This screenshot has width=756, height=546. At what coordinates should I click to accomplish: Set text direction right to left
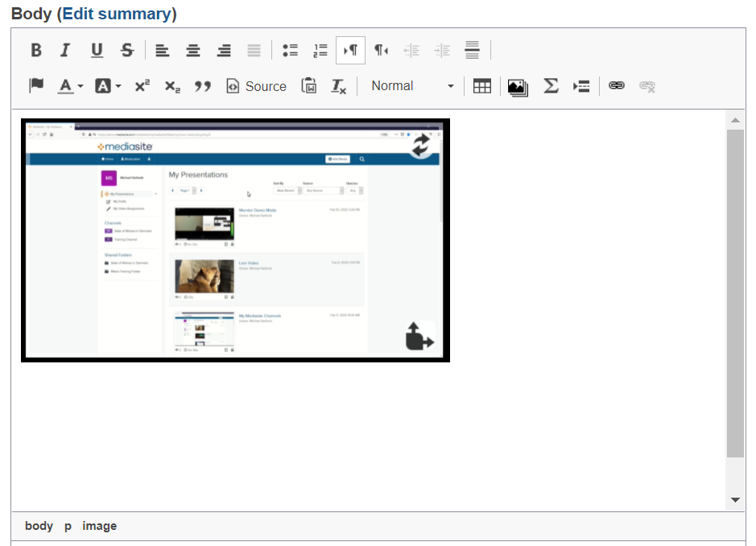[381, 51]
